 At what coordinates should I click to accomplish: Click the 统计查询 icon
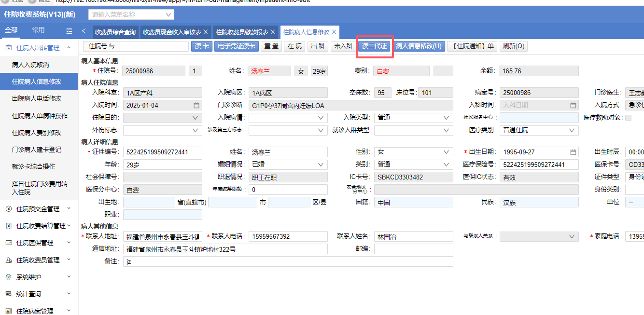point(9,294)
